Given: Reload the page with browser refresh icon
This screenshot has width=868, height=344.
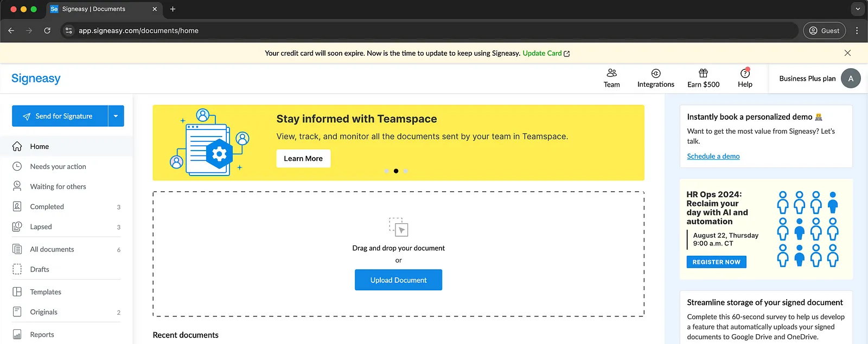Looking at the screenshot, I should click(47, 30).
